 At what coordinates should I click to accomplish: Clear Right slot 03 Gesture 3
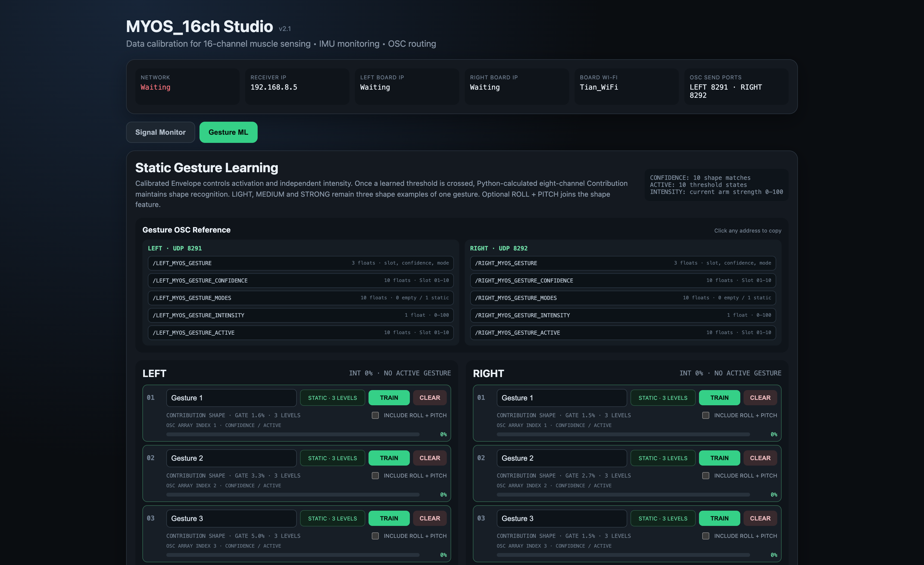760,518
